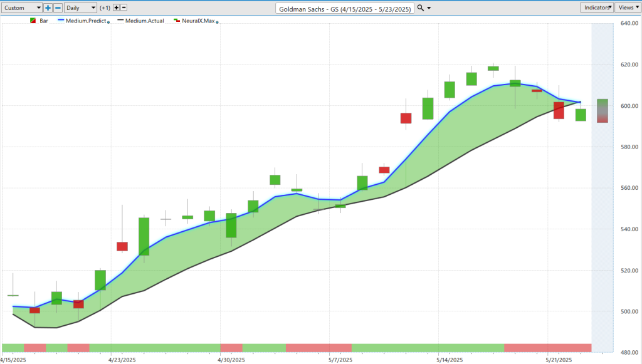
Task: Select the Medium.Actual legend label
Action: 145,21
